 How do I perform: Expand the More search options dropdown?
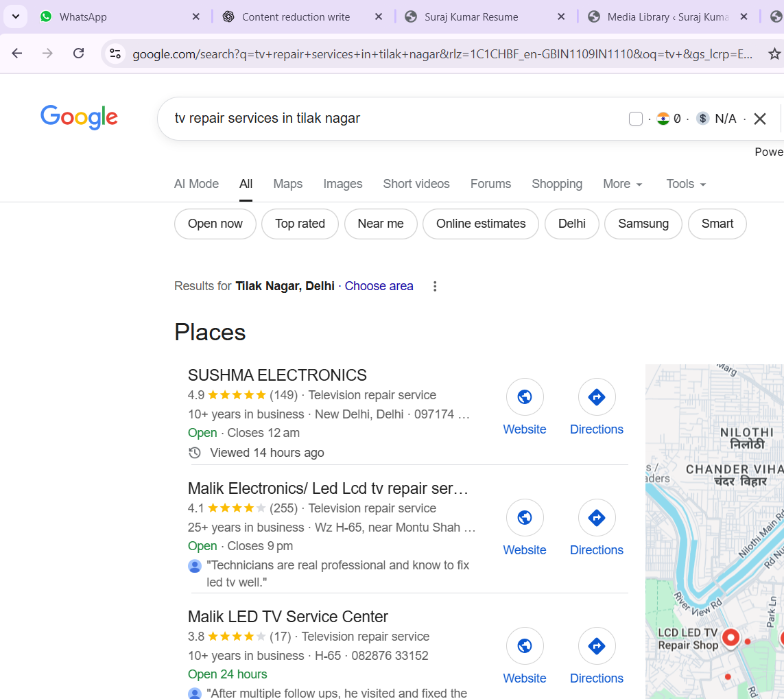pyautogui.click(x=622, y=184)
